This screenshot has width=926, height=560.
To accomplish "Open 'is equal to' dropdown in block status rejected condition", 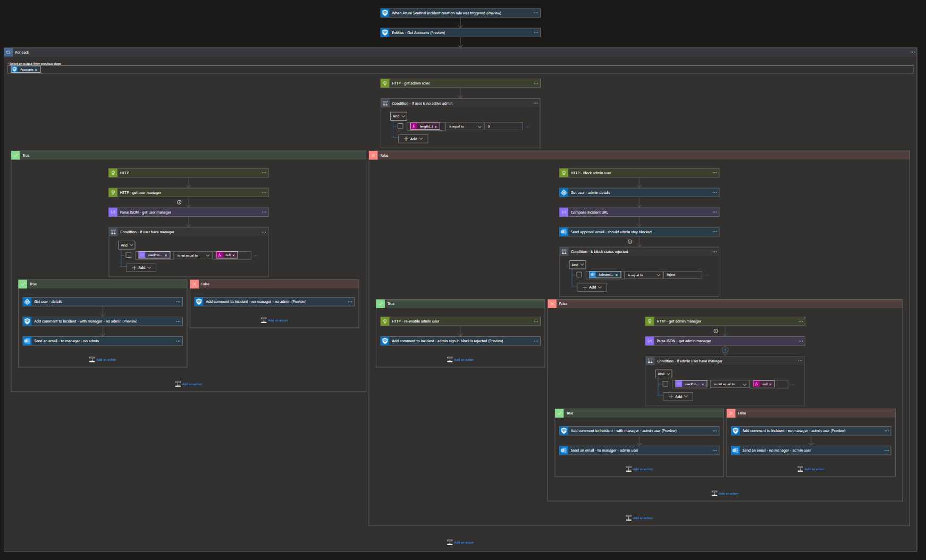I will pos(643,275).
